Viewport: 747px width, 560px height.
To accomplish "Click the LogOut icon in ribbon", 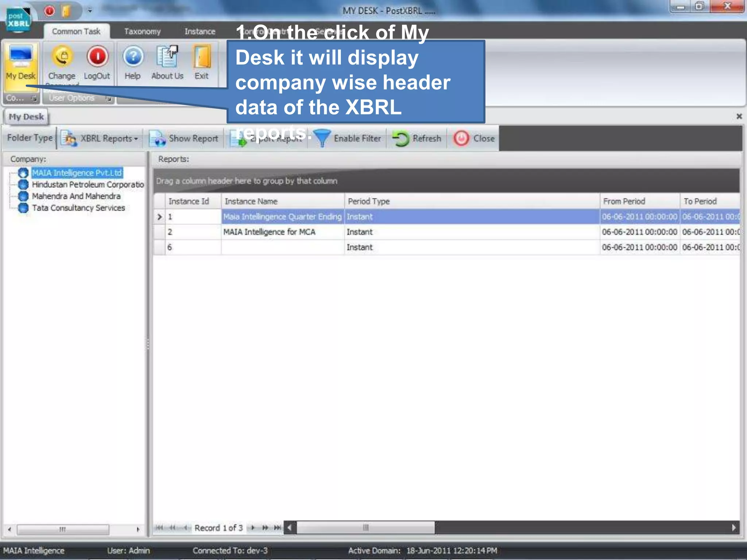I will 97,57.
